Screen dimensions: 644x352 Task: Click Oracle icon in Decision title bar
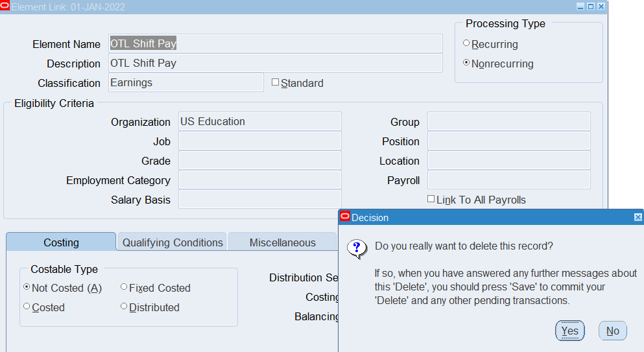point(345,217)
